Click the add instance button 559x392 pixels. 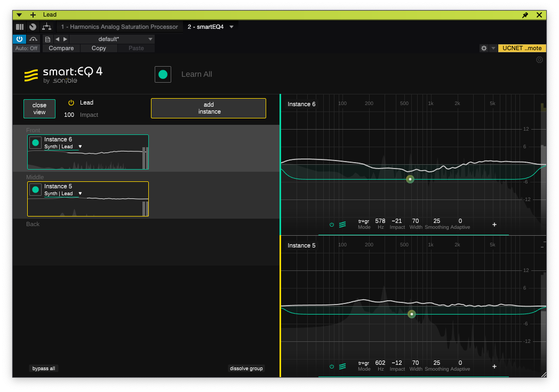point(209,108)
